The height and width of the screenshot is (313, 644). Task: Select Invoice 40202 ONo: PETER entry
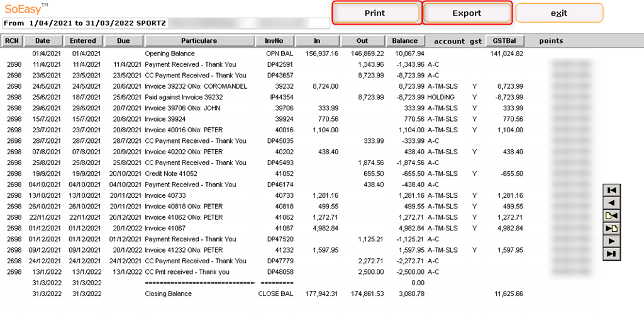184,152
